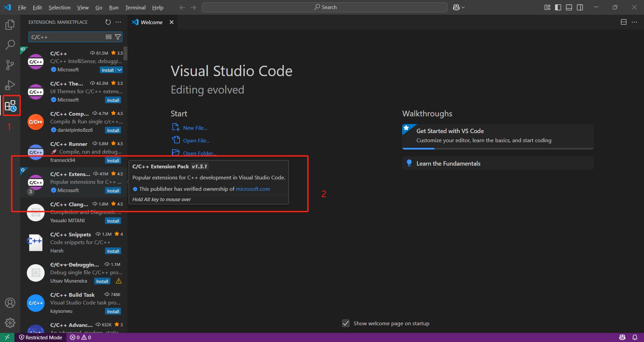Screen dimensions: 644x342
Task: Open Extensions views and more actions menu
Action: (118, 22)
